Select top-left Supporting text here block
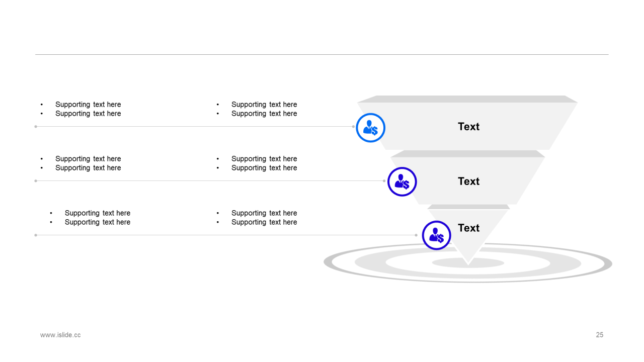 [x=88, y=109]
